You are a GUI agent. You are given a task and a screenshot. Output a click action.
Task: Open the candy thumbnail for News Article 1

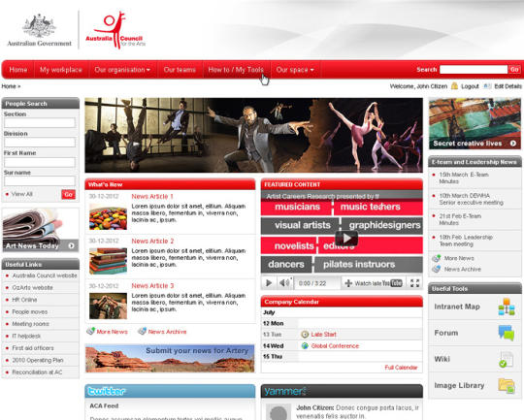(x=108, y=216)
